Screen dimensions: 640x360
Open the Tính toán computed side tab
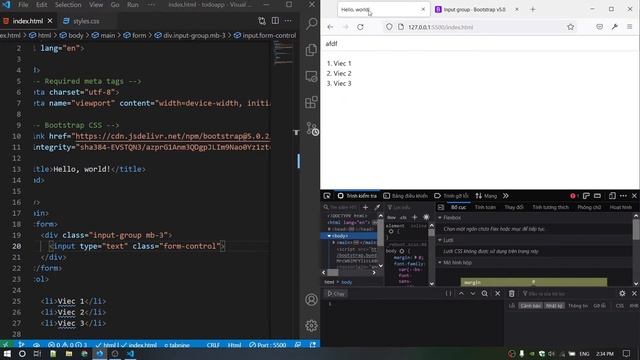[x=485, y=207]
